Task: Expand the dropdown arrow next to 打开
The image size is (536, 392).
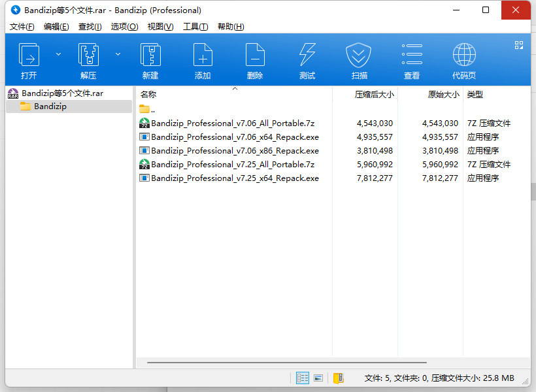Action: coord(58,54)
